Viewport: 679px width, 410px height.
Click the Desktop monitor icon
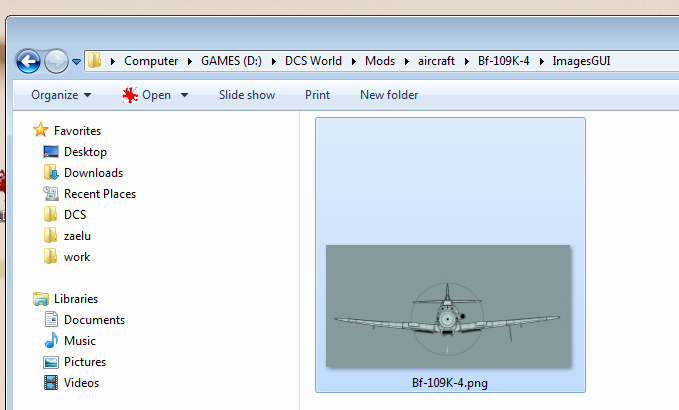click(x=51, y=152)
